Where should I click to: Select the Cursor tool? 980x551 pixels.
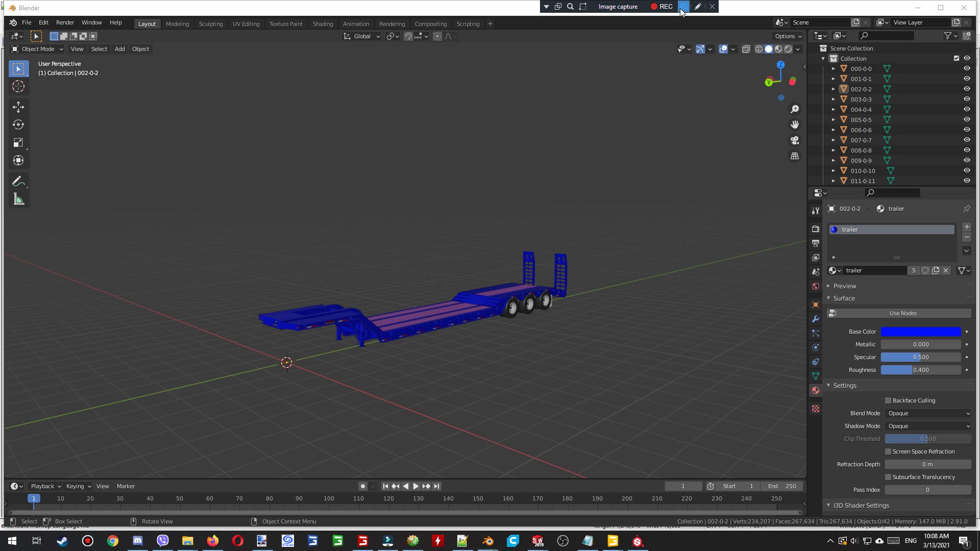point(18,86)
